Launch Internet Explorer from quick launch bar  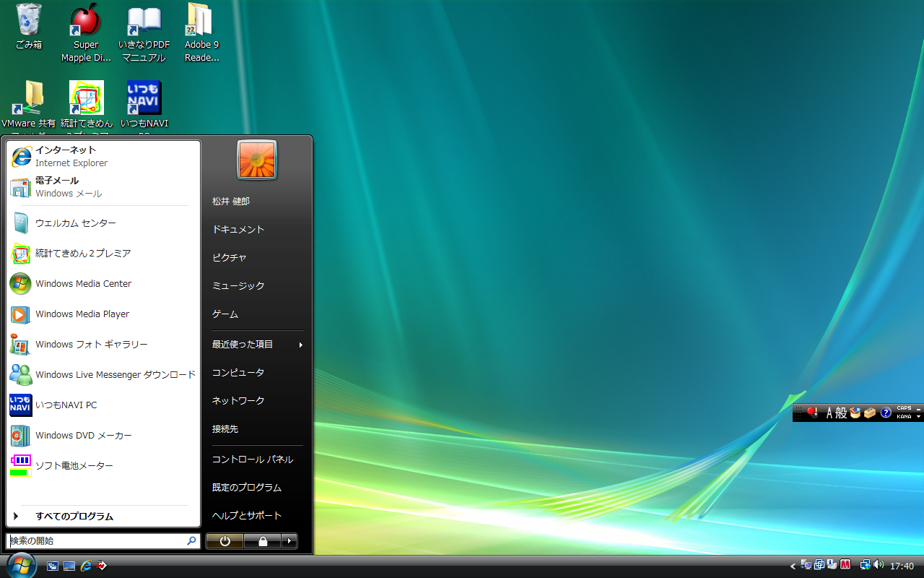click(x=86, y=566)
